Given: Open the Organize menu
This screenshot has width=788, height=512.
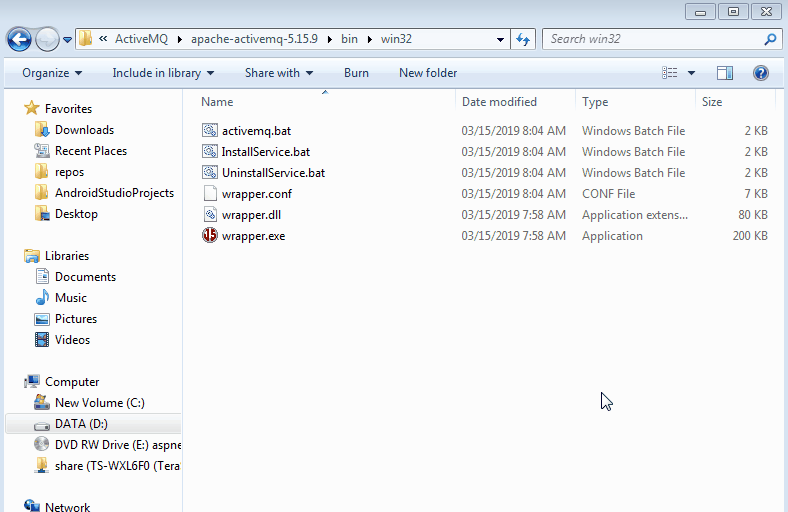Looking at the screenshot, I should (x=52, y=73).
